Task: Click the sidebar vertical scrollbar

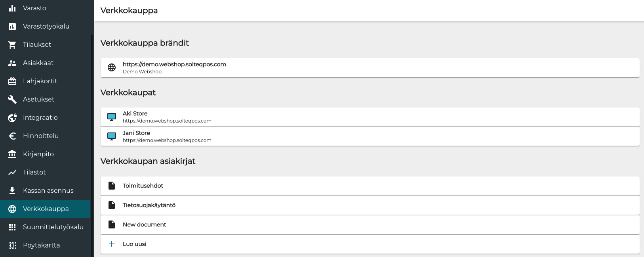Action: 92,143
